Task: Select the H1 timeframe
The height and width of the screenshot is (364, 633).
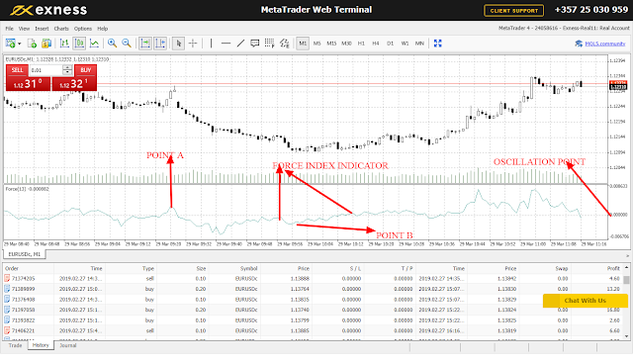Action: click(361, 44)
